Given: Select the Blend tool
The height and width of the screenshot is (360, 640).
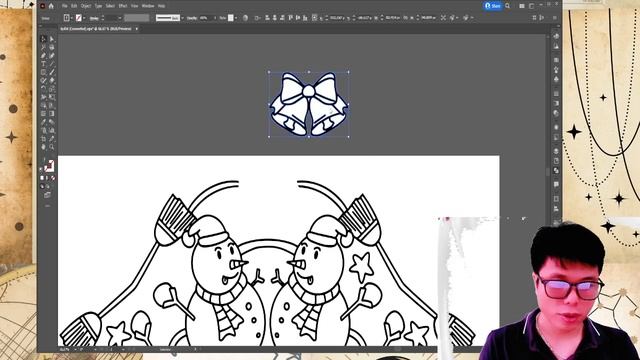Looking at the screenshot, I should point(52,122).
